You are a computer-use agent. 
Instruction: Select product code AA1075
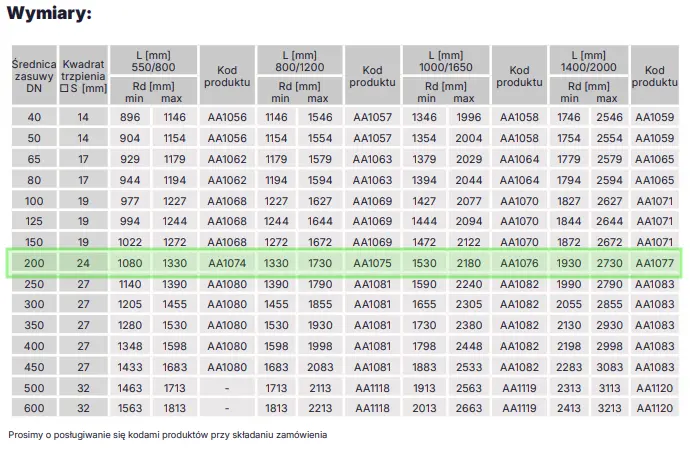[373, 263]
